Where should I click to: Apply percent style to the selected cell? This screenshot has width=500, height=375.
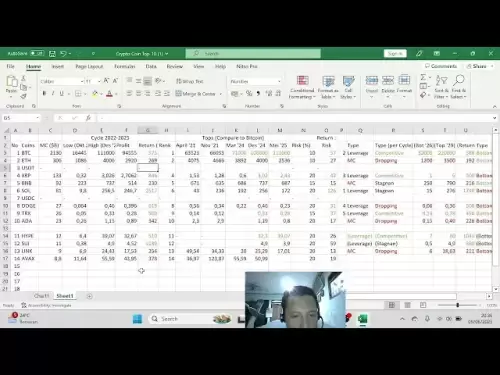249,94
